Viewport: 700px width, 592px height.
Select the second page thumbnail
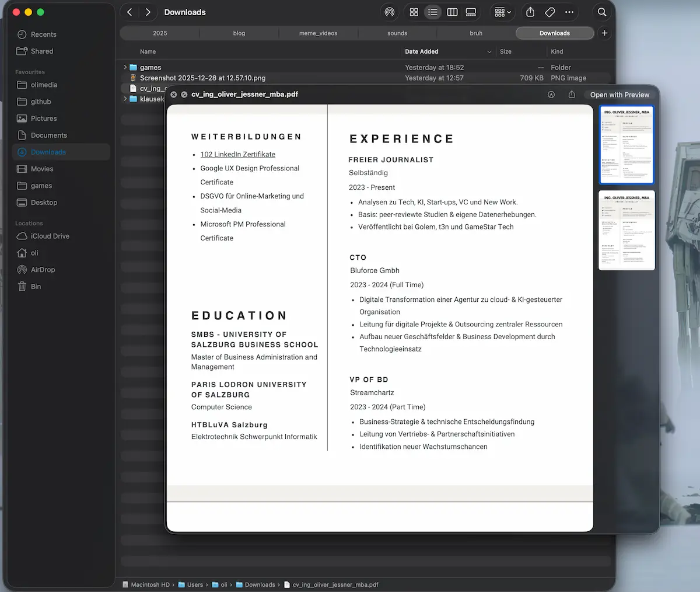click(626, 230)
